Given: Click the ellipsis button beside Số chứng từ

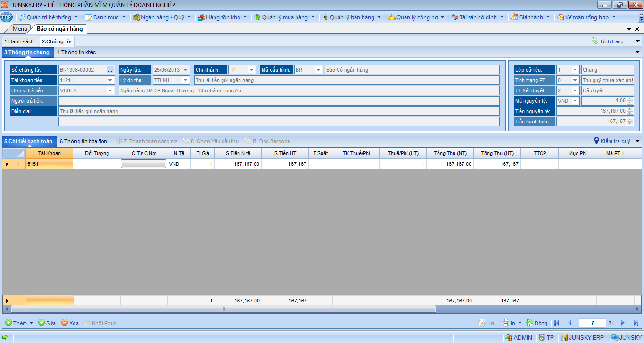Looking at the screenshot, I should point(110,70).
